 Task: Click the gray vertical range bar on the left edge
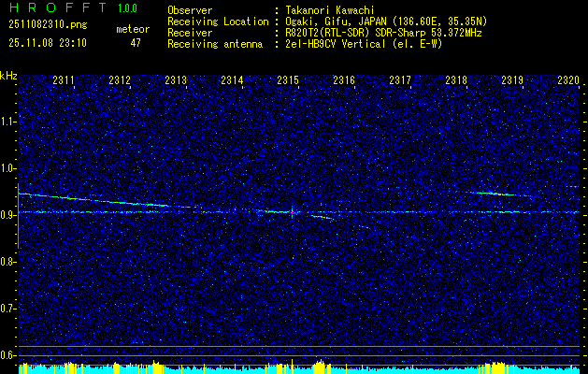point(18,216)
